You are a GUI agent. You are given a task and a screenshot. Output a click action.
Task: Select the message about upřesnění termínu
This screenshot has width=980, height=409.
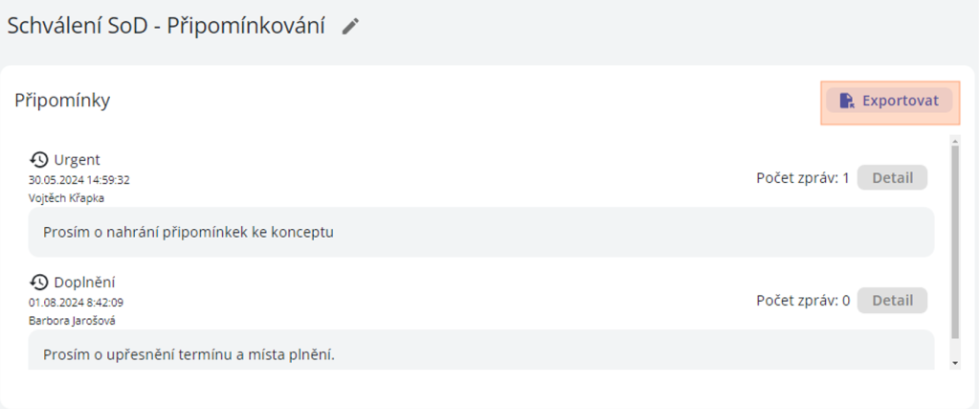point(189,354)
